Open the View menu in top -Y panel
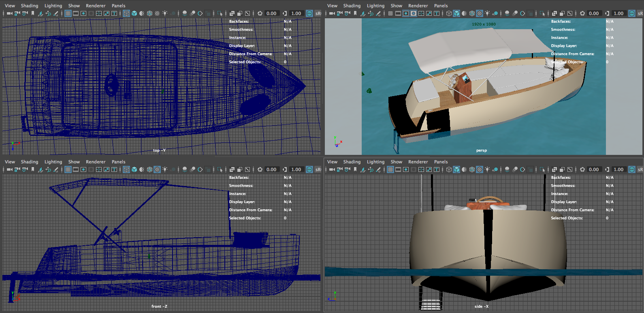This screenshot has height=313, width=644. [x=10, y=6]
